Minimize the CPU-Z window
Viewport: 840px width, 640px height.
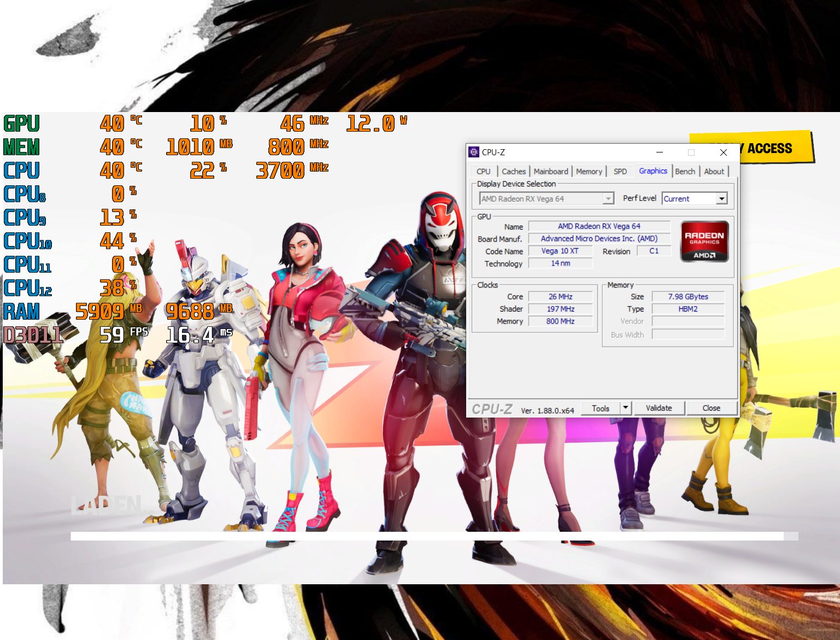(660, 152)
